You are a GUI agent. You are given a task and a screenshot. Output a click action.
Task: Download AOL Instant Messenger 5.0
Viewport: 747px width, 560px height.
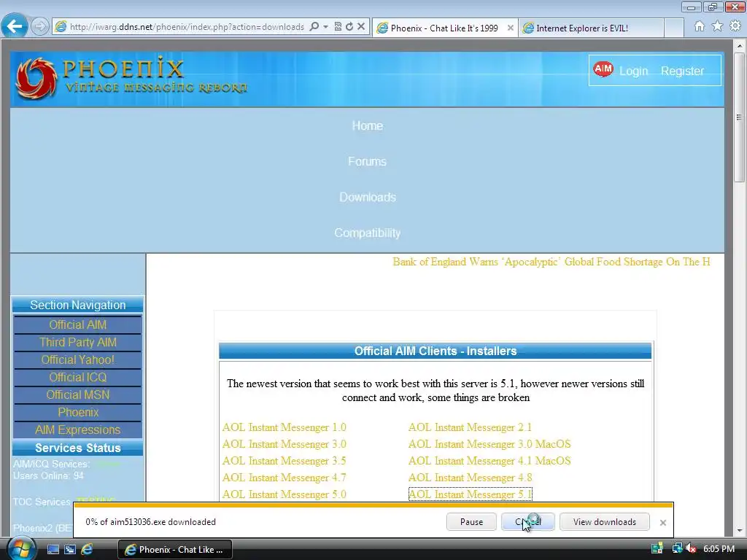point(285,494)
